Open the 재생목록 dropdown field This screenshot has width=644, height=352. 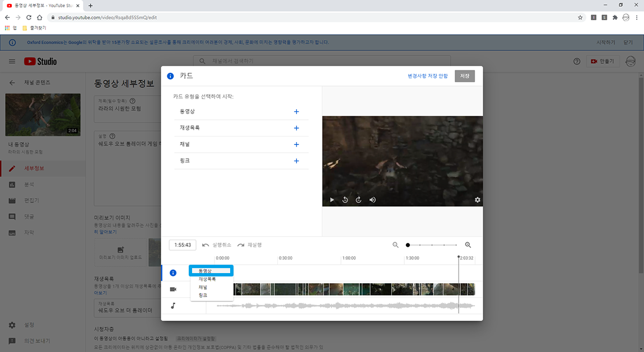[127, 308]
